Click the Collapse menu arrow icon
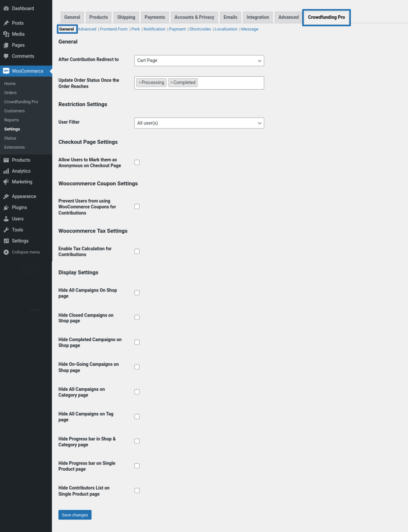The width and height of the screenshot is (408, 532). click(6, 252)
